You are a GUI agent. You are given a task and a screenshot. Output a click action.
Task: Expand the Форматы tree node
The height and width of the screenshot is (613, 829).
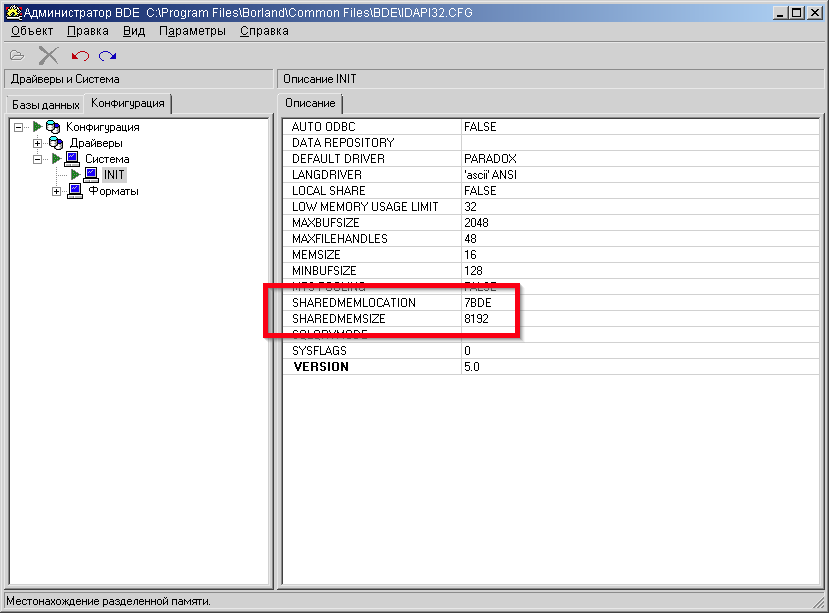pyautogui.click(x=56, y=191)
